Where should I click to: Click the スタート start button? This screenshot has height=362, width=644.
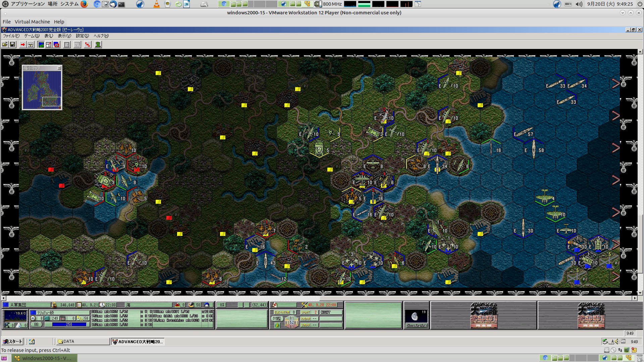(12, 342)
